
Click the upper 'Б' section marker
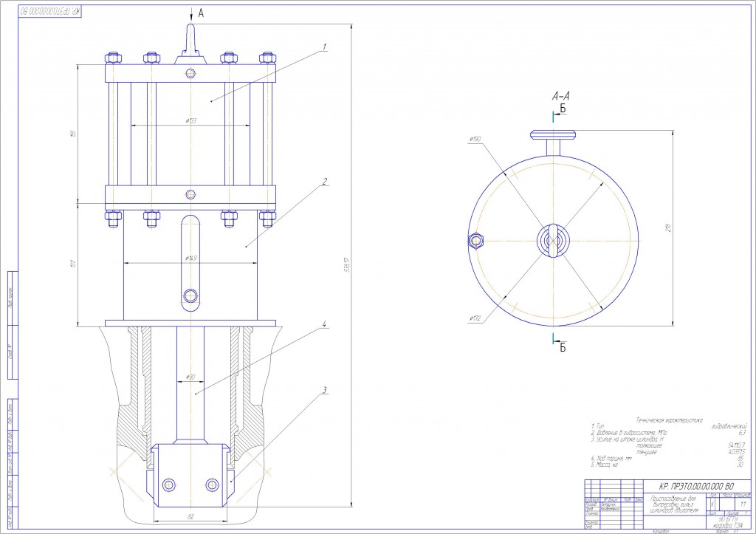click(x=563, y=109)
